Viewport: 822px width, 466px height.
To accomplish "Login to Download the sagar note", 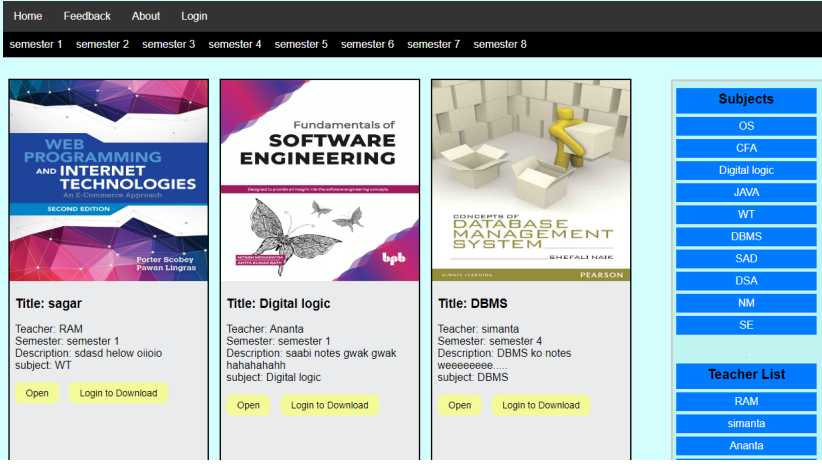I will click(118, 393).
